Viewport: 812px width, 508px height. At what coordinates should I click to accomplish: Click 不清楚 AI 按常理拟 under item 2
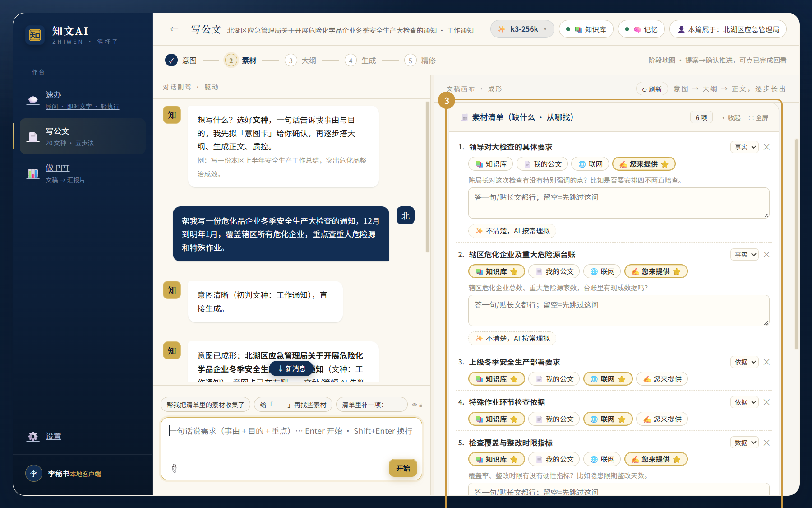[x=512, y=338]
